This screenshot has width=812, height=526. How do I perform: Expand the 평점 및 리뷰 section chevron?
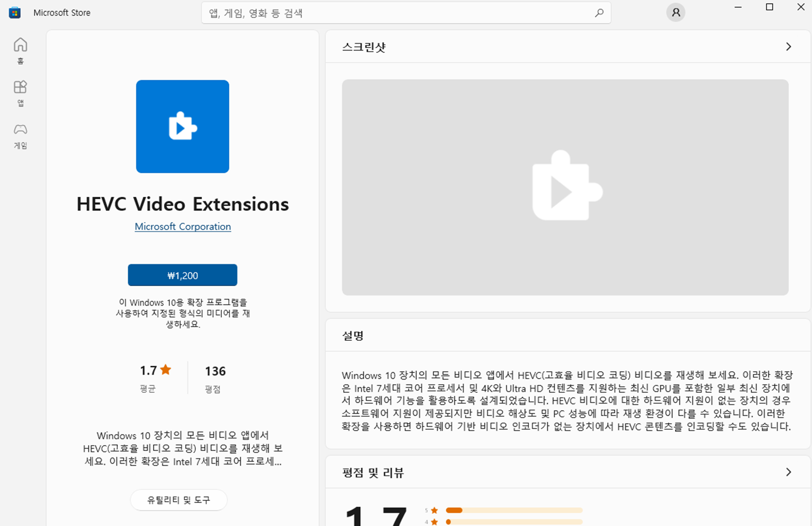coord(789,472)
